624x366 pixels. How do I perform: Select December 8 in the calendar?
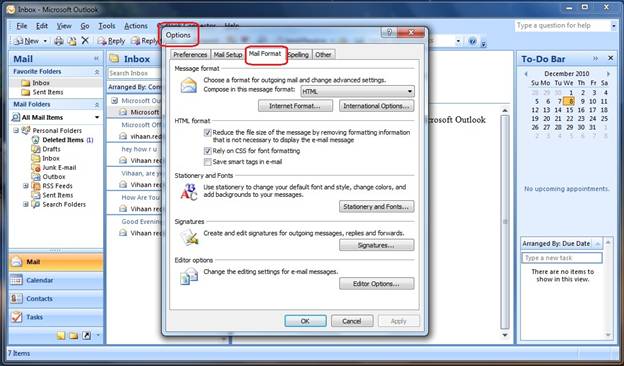569,101
